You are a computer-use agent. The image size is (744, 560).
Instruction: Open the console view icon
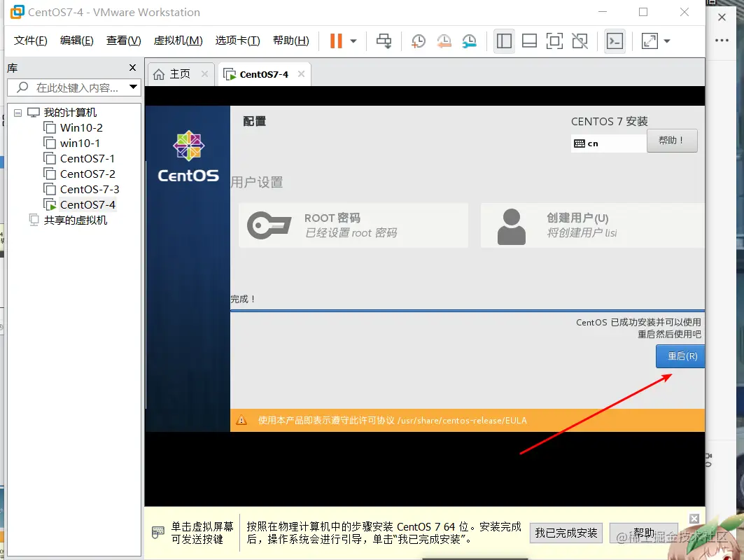coord(615,41)
